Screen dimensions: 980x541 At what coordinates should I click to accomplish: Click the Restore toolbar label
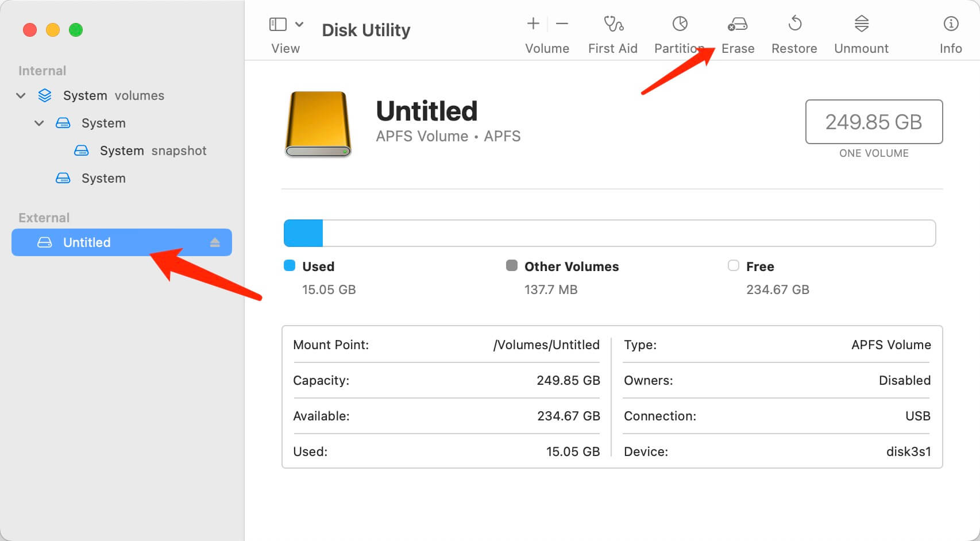pyautogui.click(x=794, y=48)
